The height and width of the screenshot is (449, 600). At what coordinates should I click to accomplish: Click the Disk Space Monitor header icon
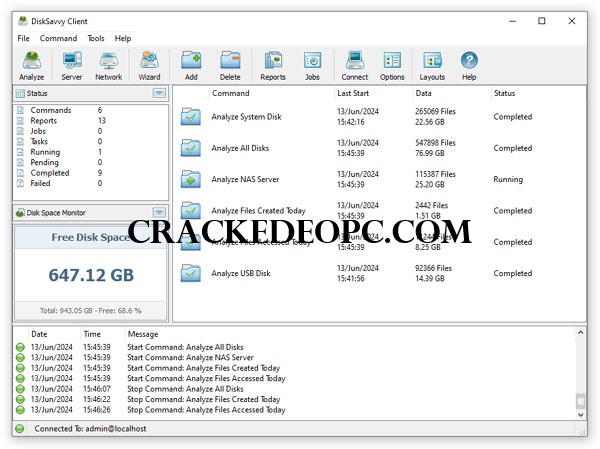click(x=20, y=212)
